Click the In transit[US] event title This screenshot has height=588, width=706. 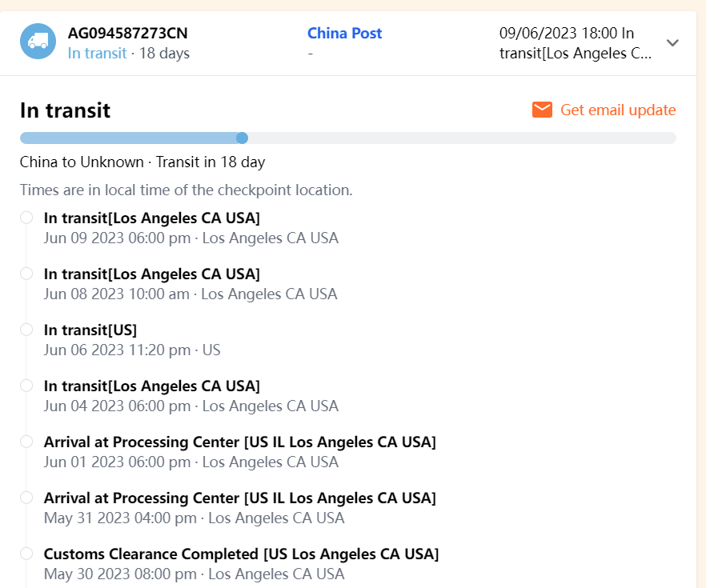pyautogui.click(x=90, y=330)
